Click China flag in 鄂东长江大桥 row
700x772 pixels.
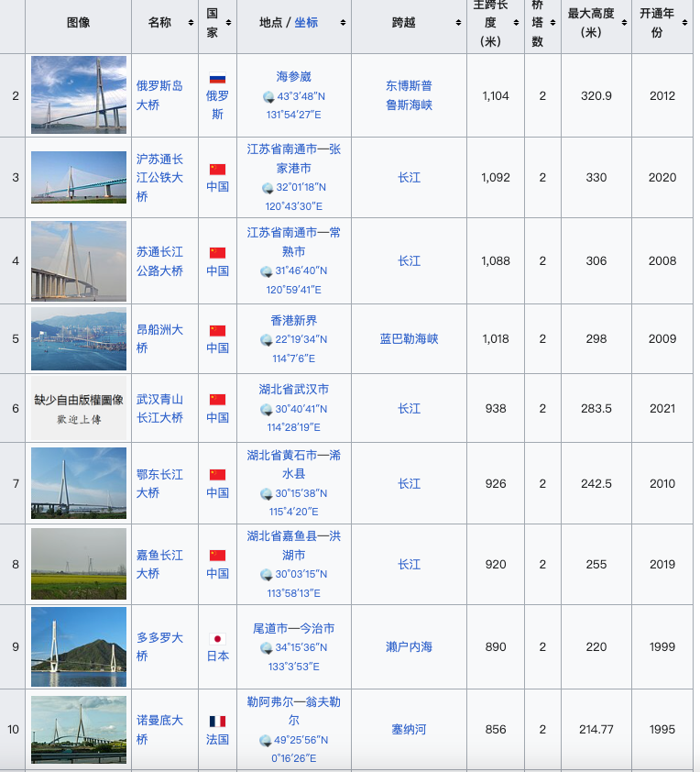[x=217, y=475]
